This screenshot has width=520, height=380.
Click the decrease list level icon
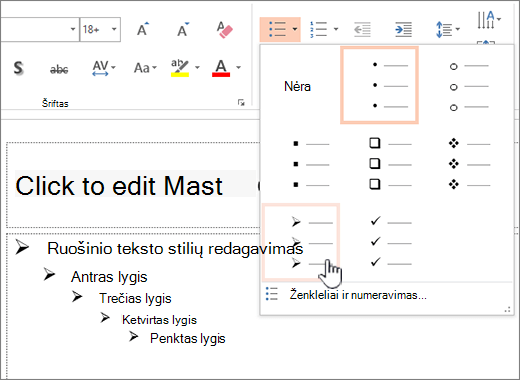coord(362,30)
